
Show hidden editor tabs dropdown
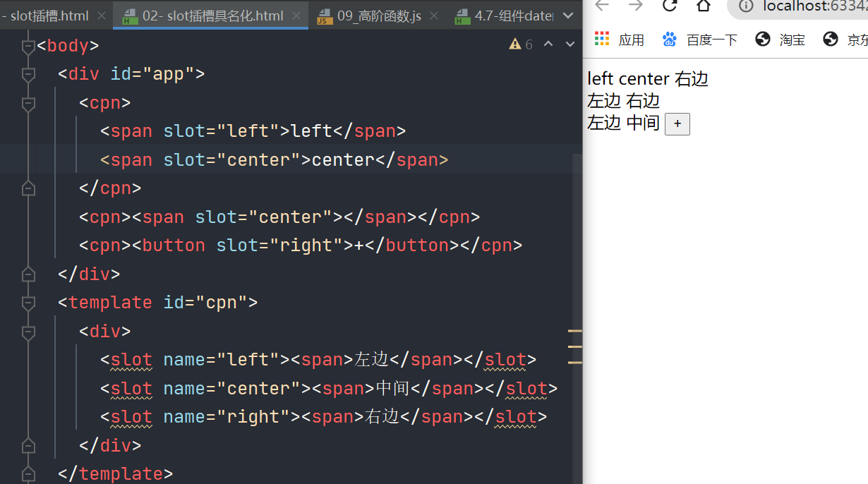tap(568, 16)
